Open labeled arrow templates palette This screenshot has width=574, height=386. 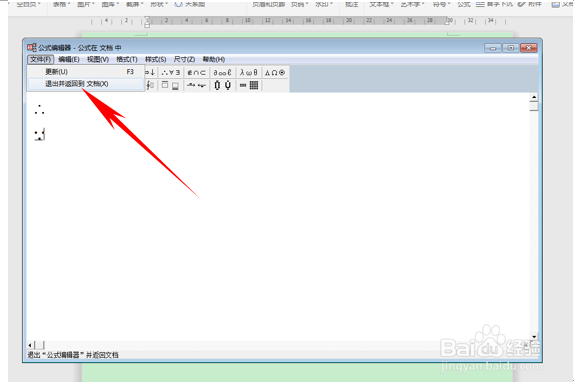click(x=197, y=85)
